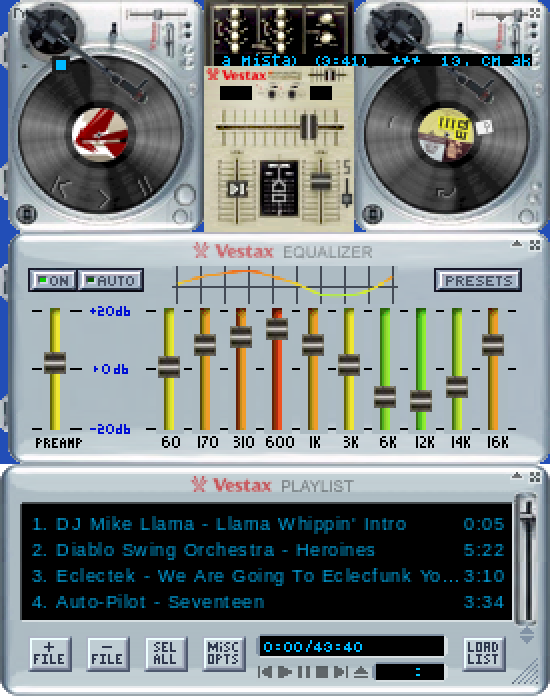Close the playlist window
Screen dimensions: 550x696
click(x=535, y=477)
